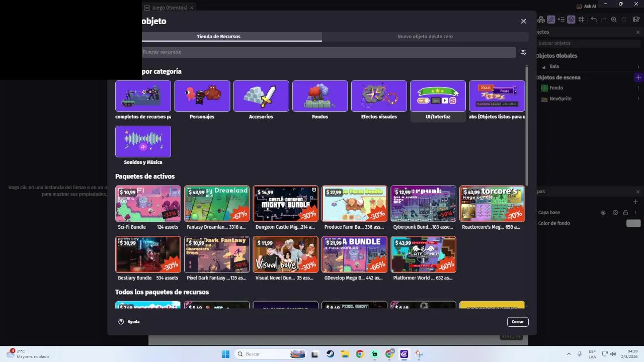Select the NewSprite object in the list
This screenshot has width=644, height=362.
tap(560, 99)
